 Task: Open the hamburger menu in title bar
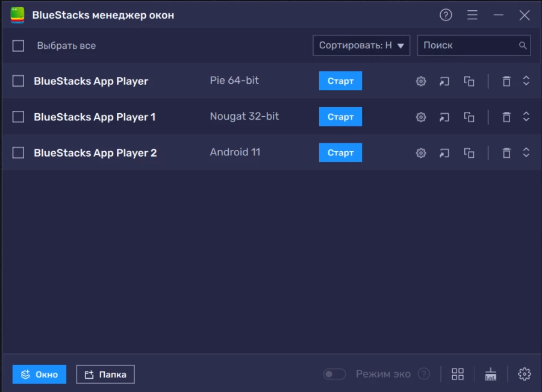[472, 15]
